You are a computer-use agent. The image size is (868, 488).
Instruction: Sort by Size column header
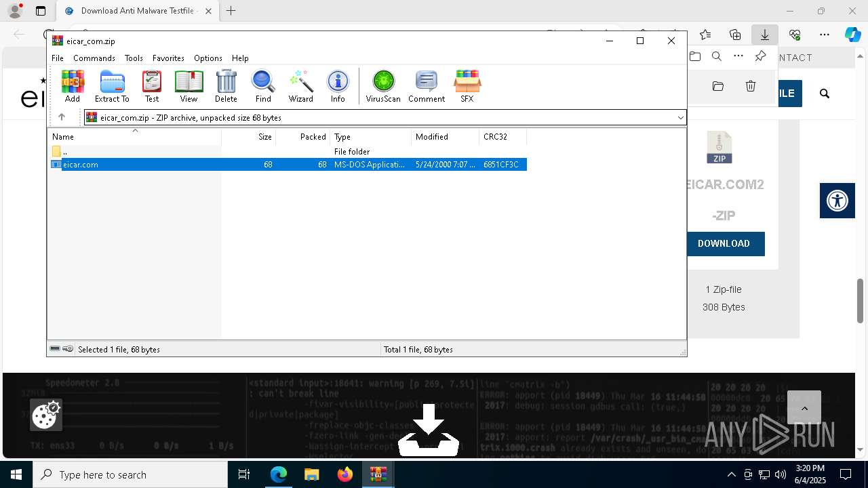pyautogui.click(x=248, y=136)
